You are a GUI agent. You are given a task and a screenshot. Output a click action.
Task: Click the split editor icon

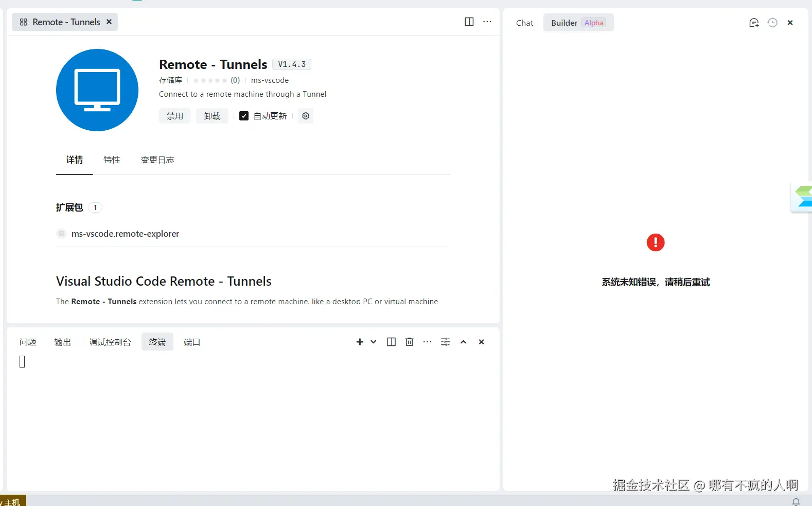coord(469,22)
